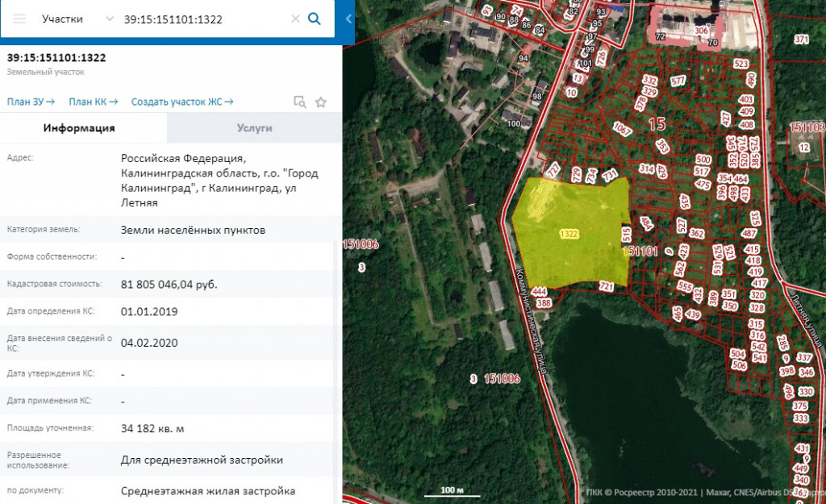
Task: Click parcel label 362 on map
Action: [696, 233]
